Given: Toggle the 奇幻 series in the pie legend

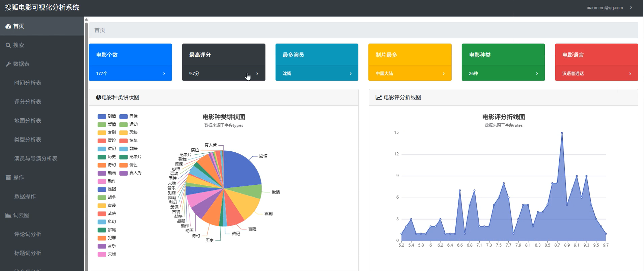Looking at the screenshot, I should 107,165.
